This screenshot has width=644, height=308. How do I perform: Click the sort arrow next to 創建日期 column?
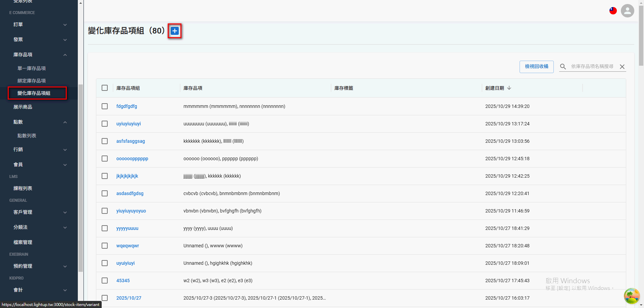coord(509,88)
